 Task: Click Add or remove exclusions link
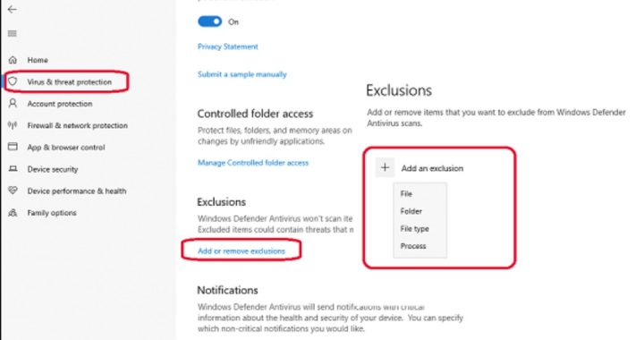click(241, 251)
